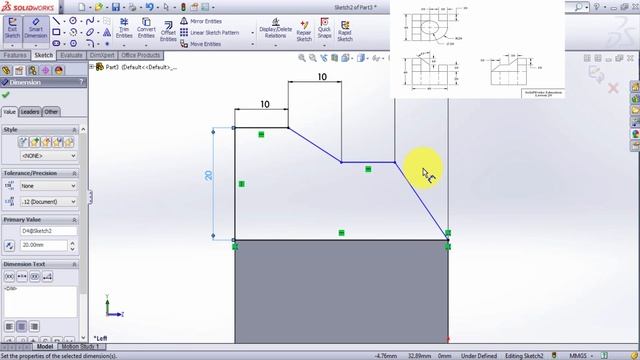Switch to the DimXpert tab
The width and height of the screenshot is (640, 360).
(x=102, y=55)
